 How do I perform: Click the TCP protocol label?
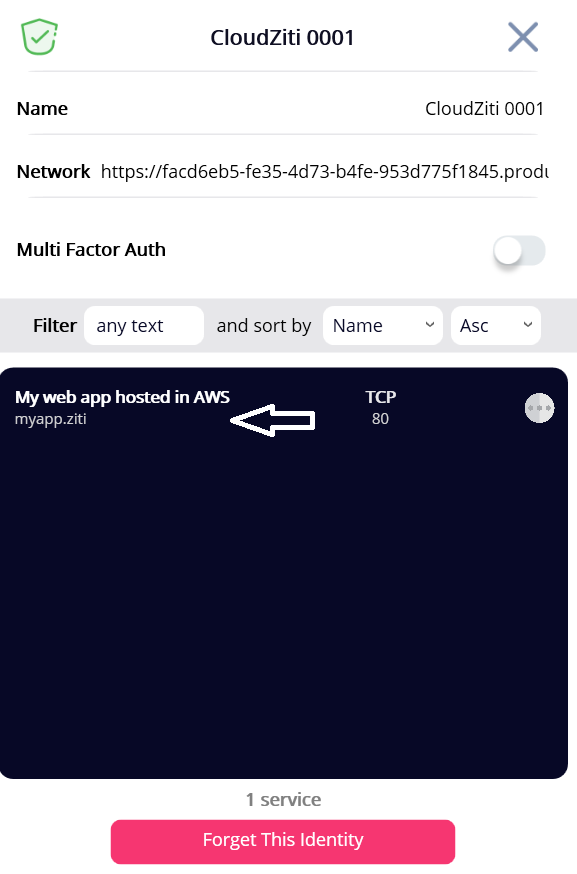[x=381, y=397]
